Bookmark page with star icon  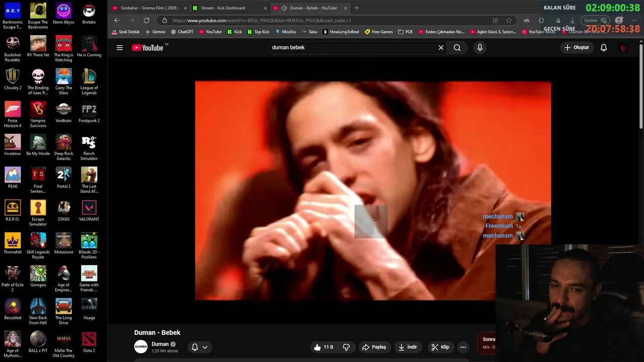509,21
